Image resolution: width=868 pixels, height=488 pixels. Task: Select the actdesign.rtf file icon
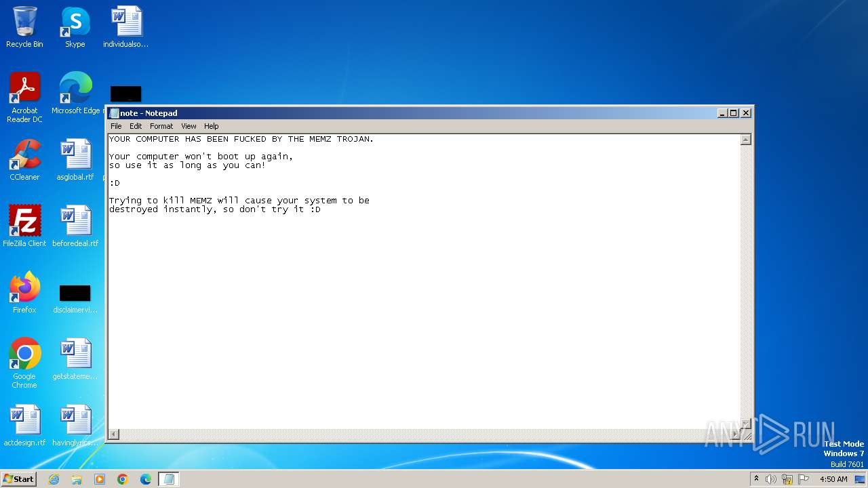click(24, 426)
